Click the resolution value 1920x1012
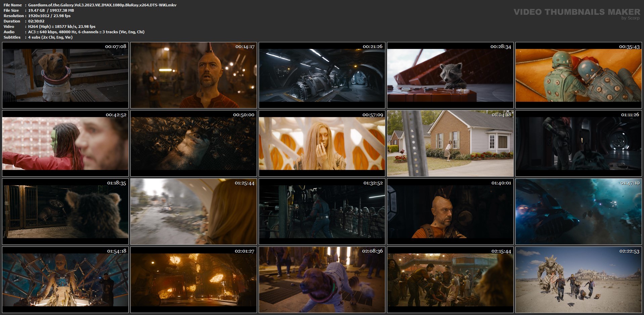 40,16
